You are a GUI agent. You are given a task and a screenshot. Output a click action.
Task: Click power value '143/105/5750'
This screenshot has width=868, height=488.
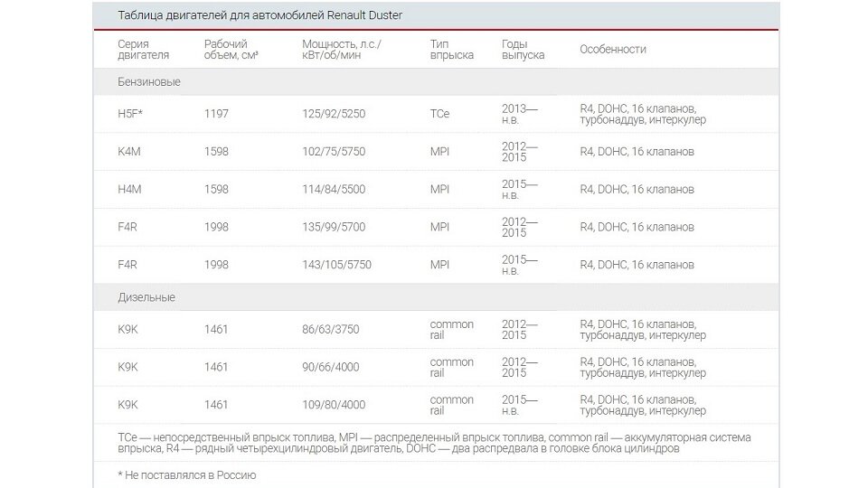pos(336,265)
